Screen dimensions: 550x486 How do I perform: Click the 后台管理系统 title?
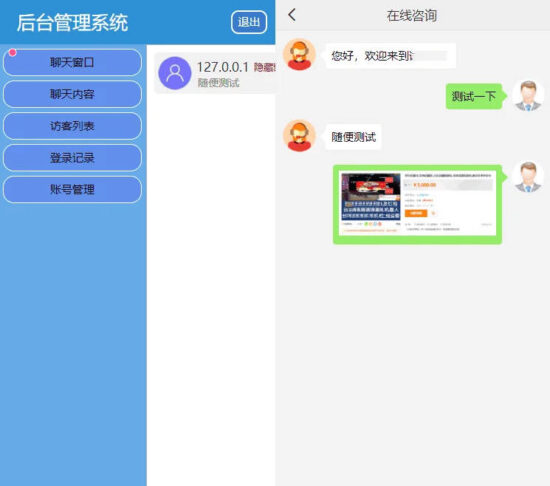click(x=72, y=23)
